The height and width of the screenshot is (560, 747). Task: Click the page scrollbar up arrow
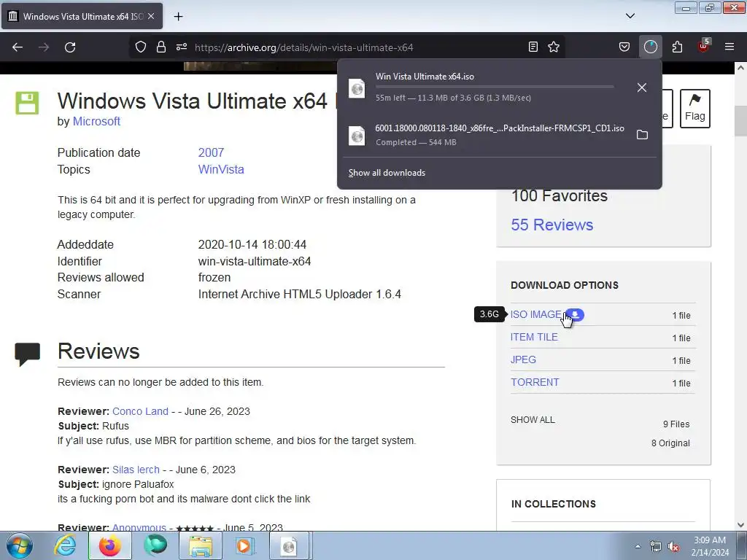pos(740,68)
